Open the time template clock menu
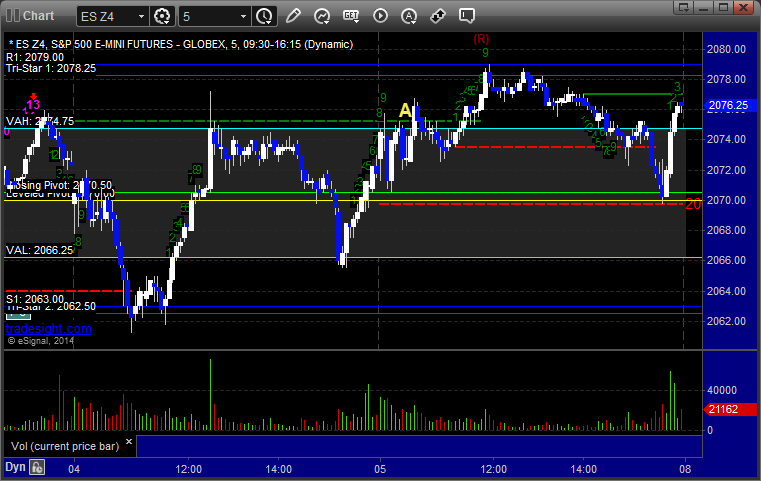The image size is (761, 481). click(265, 16)
